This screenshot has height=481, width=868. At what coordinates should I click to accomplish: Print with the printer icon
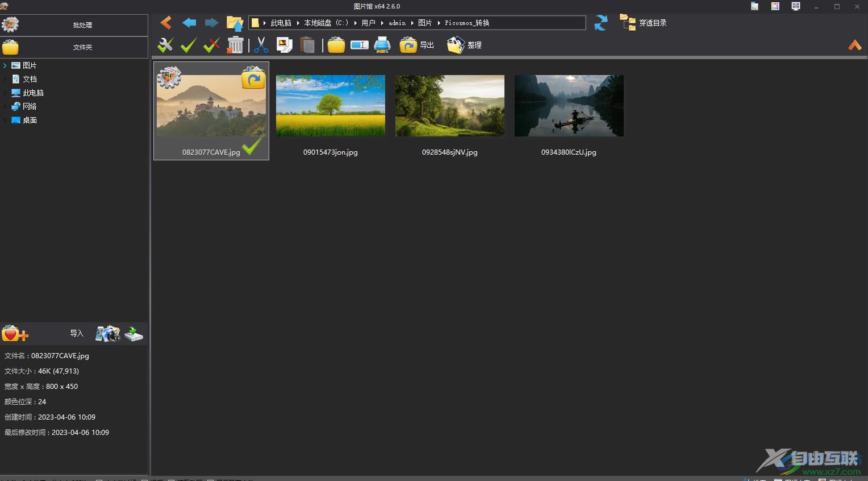click(x=382, y=45)
